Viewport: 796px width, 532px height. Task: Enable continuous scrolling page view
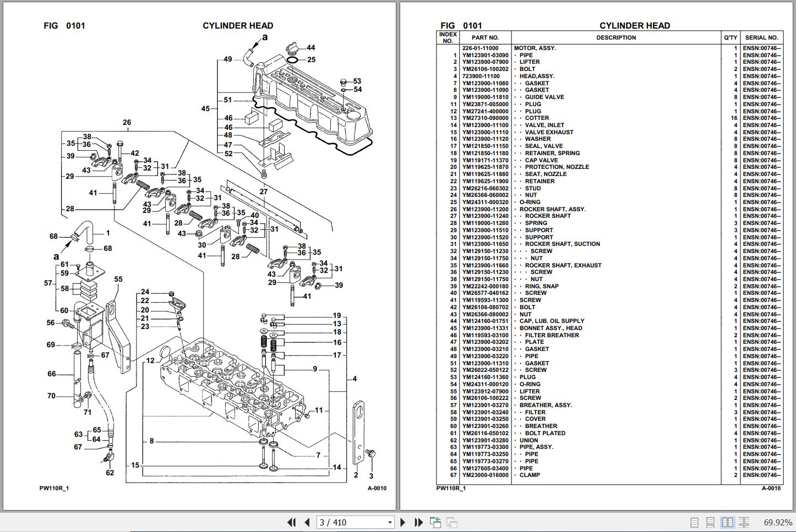(711, 522)
